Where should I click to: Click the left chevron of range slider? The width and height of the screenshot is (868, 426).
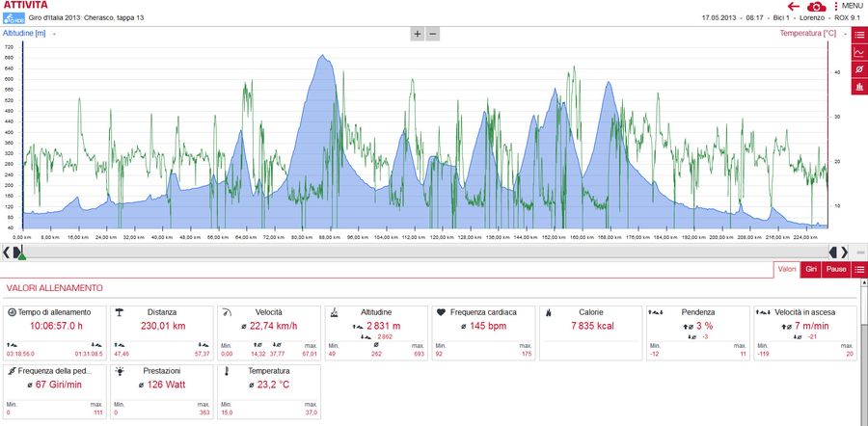6,253
